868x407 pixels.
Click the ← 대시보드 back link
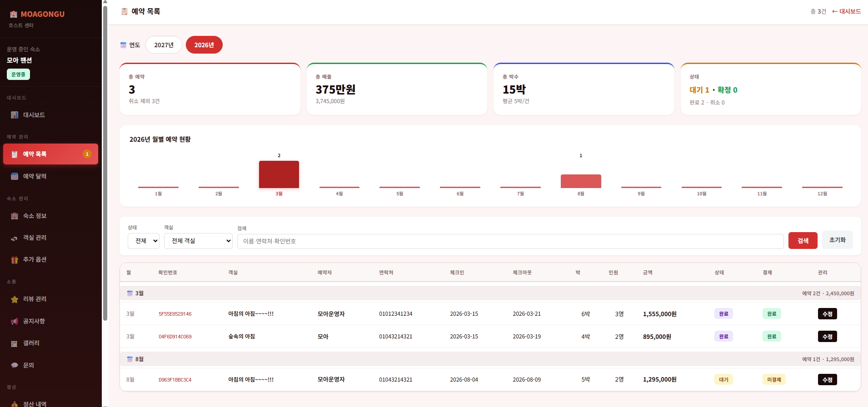pyautogui.click(x=846, y=11)
